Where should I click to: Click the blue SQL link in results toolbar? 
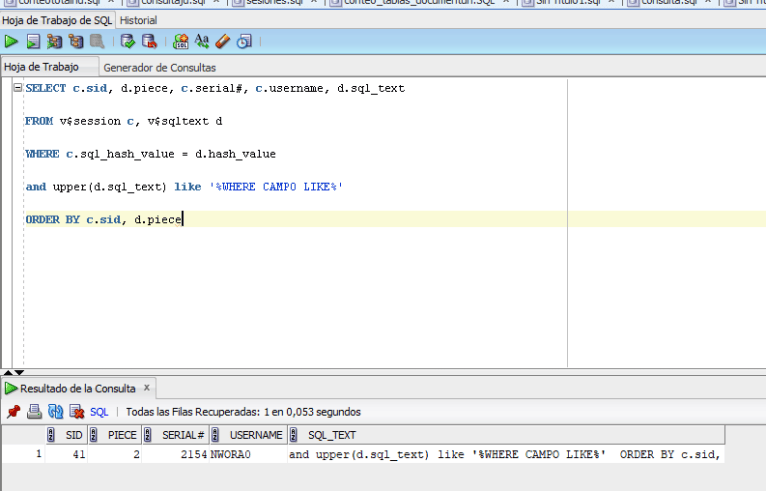pyautogui.click(x=99, y=412)
